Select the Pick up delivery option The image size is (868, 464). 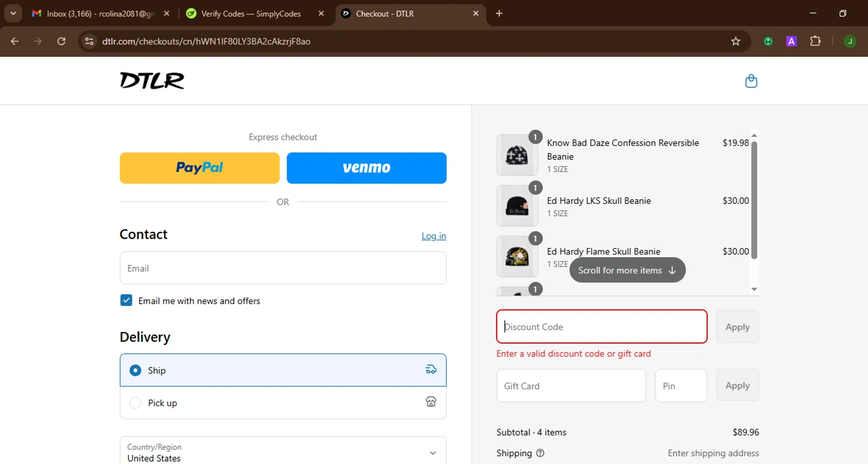click(x=283, y=403)
